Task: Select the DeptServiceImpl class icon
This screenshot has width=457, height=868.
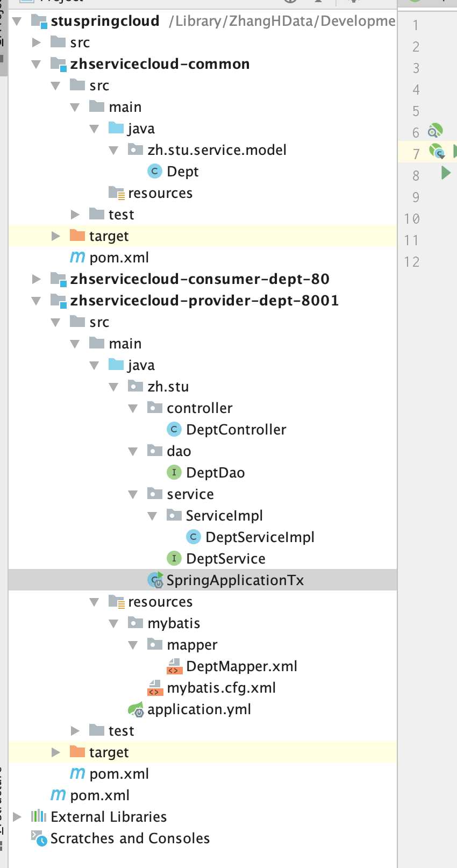Action: click(194, 537)
